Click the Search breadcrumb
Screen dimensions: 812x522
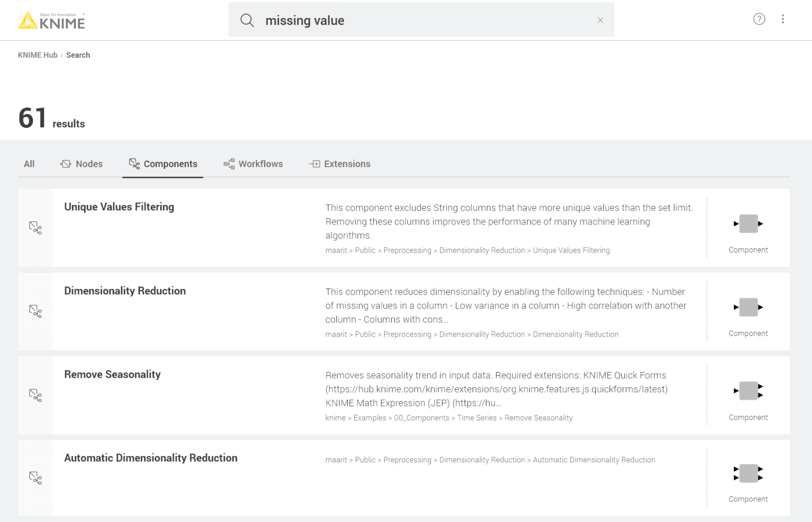[x=78, y=55]
